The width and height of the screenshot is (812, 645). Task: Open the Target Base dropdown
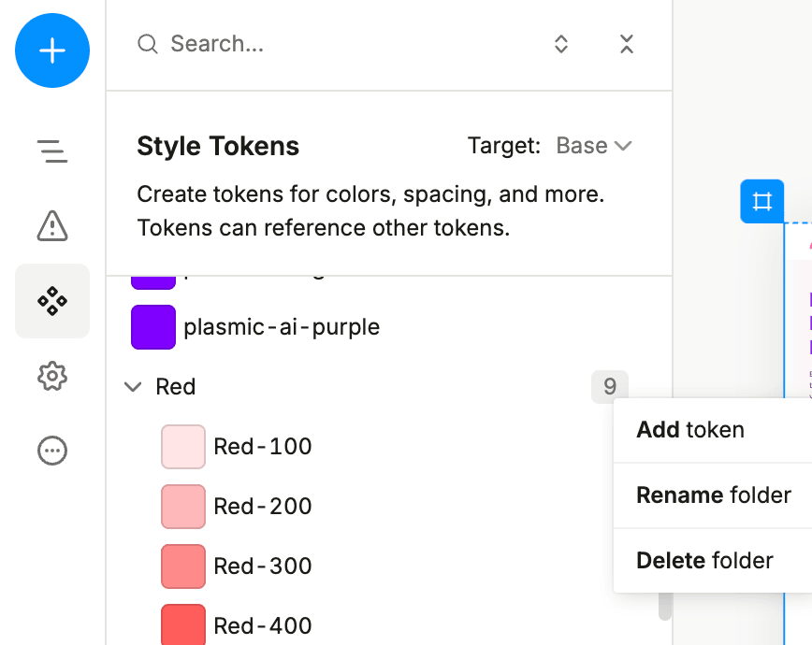pyautogui.click(x=594, y=146)
